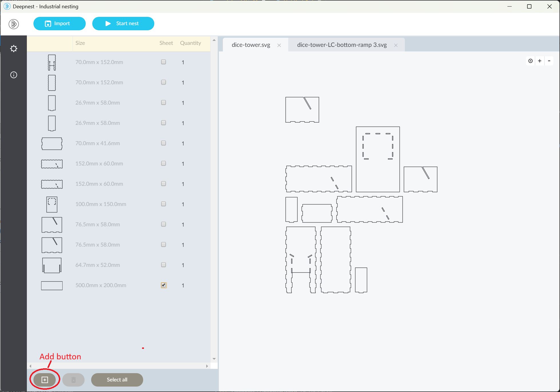560x392 pixels.
Task: Check the Sheet box for the 64.7mm x 52.0mm part
Action: (x=163, y=265)
